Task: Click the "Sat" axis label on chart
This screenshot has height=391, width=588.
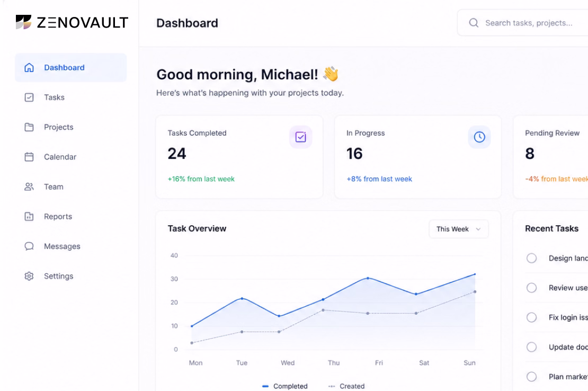Action: click(424, 363)
